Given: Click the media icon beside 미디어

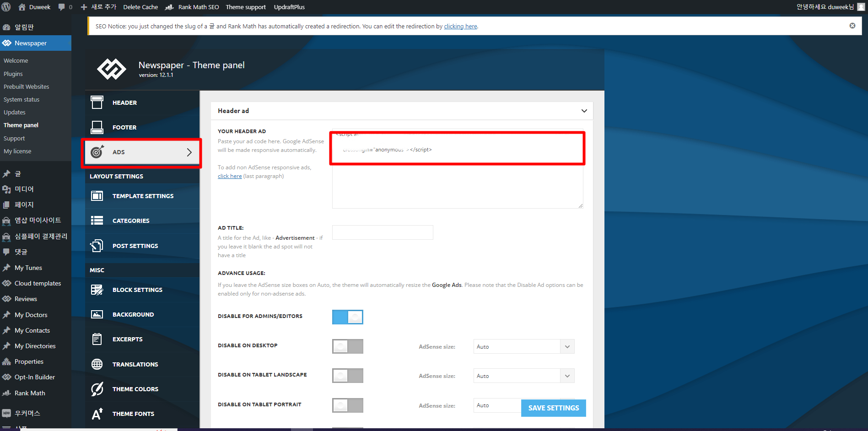Looking at the screenshot, I should 6,189.
